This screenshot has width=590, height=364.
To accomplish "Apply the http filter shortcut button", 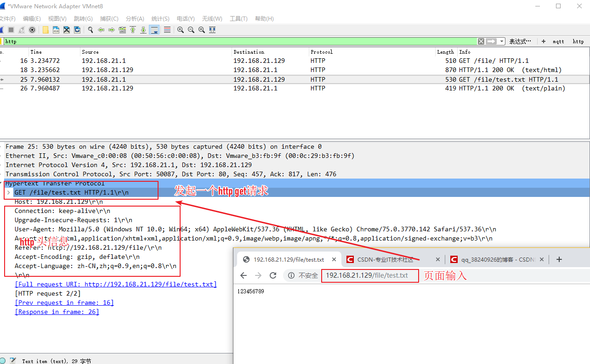I will point(578,41).
